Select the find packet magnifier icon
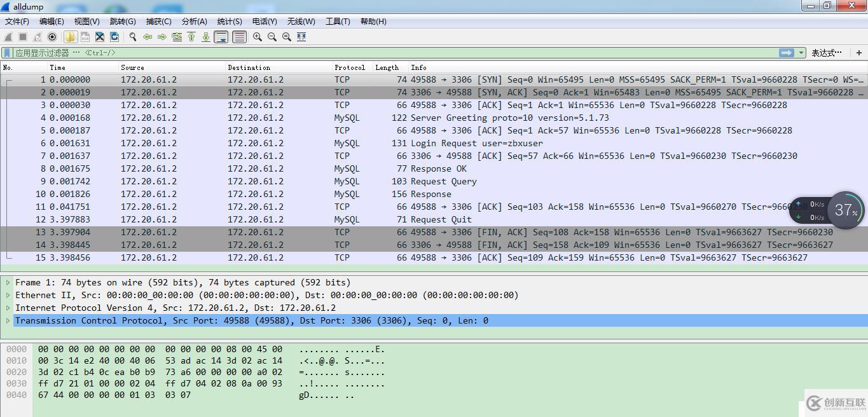This screenshot has height=417, width=868. click(133, 36)
